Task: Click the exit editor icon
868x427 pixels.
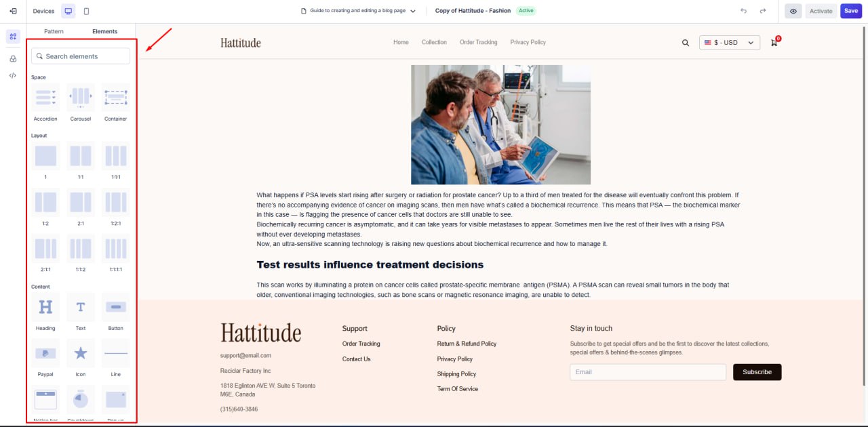Action: 13,11
